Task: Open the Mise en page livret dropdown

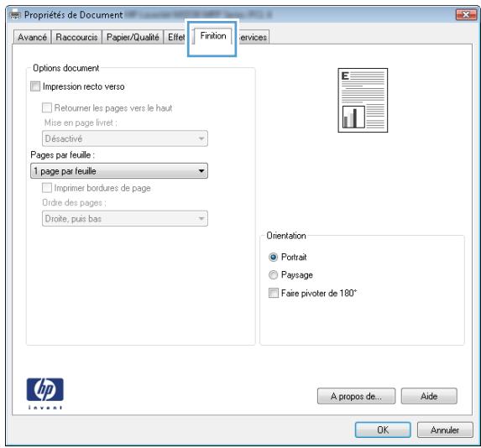Action: 125,138
